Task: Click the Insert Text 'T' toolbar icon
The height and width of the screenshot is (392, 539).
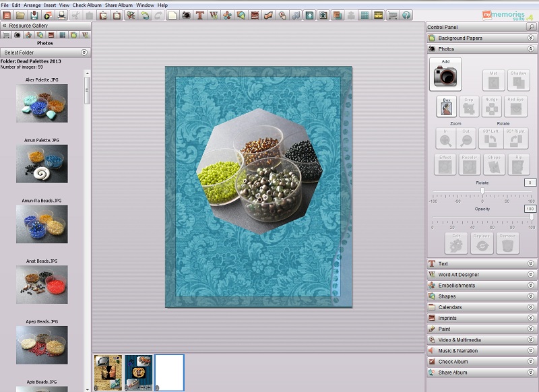Action: coord(199,15)
